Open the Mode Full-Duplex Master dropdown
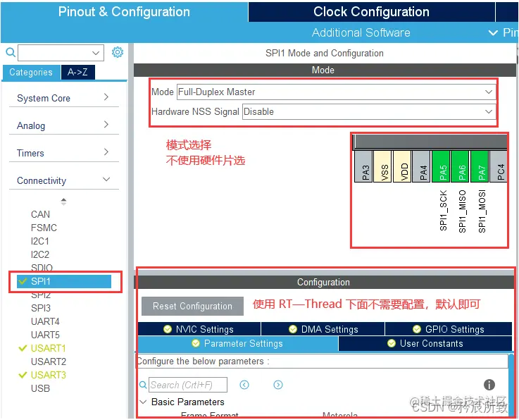The image size is (519, 420). point(337,92)
